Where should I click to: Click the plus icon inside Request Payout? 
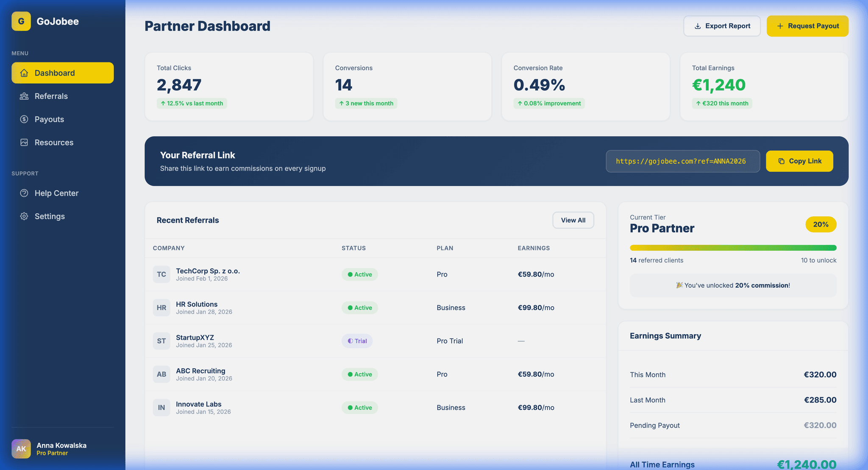click(780, 26)
